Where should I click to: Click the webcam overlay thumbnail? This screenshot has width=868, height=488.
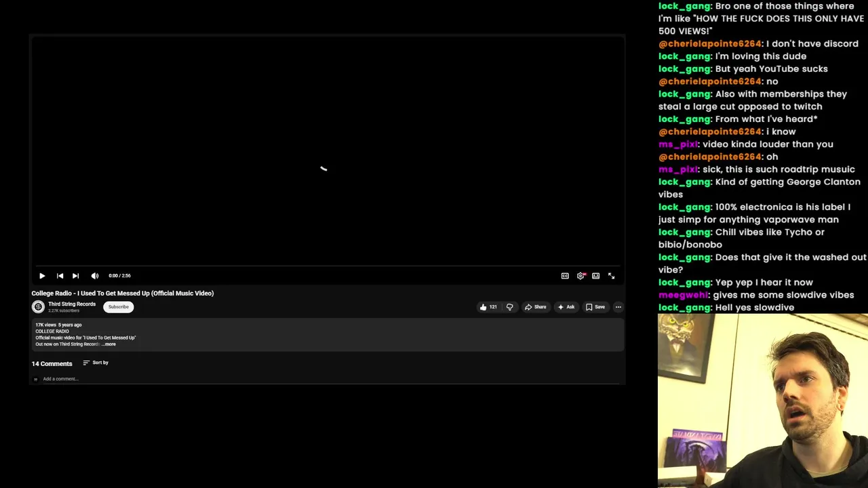click(x=763, y=401)
